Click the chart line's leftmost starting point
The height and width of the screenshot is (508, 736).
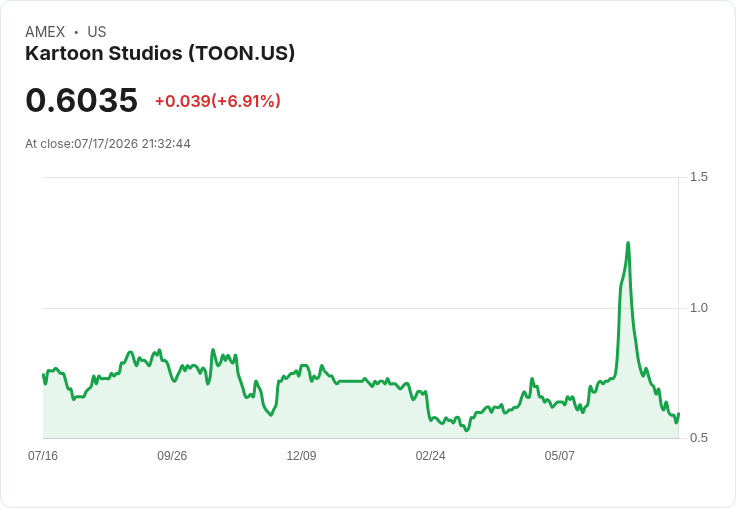tap(44, 375)
